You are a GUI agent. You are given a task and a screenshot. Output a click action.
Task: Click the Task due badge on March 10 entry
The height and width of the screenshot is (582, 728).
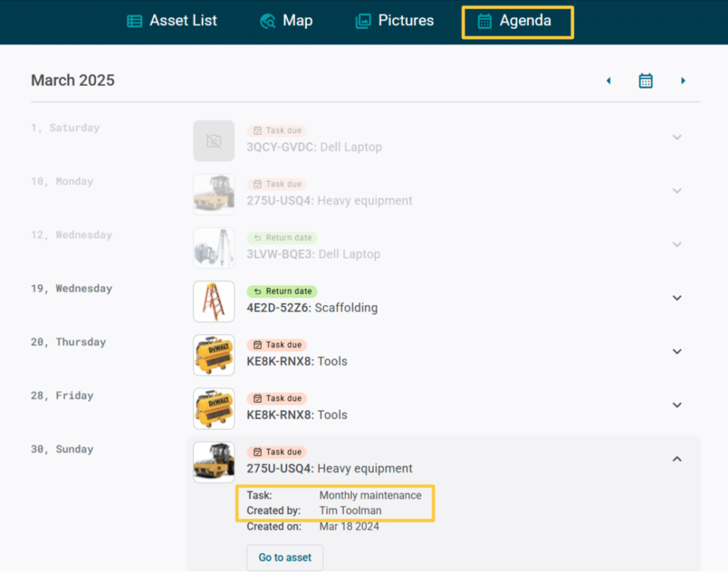click(x=277, y=183)
